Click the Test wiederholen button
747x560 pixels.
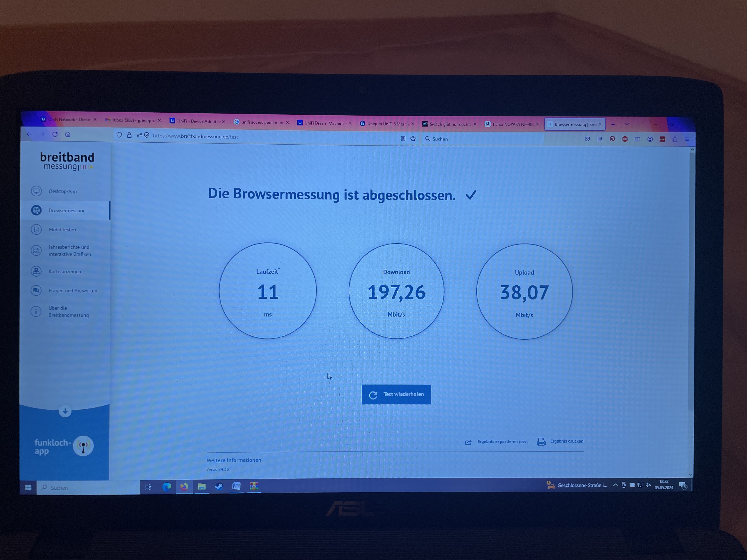396,394
